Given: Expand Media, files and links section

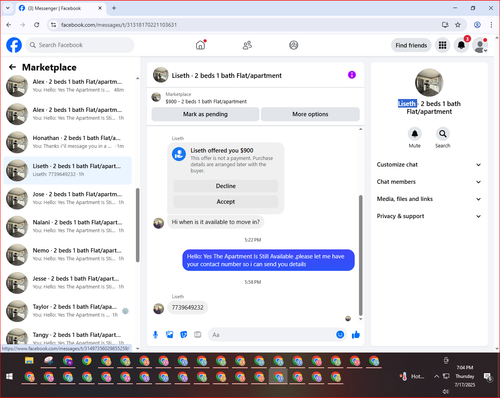Looking at the screenshot, I should pos(429,199).
